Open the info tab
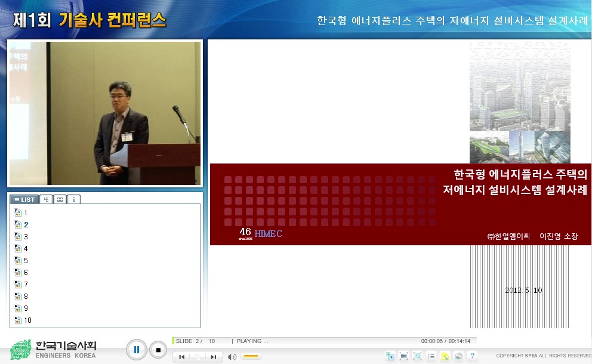 [x=73, y=199]
